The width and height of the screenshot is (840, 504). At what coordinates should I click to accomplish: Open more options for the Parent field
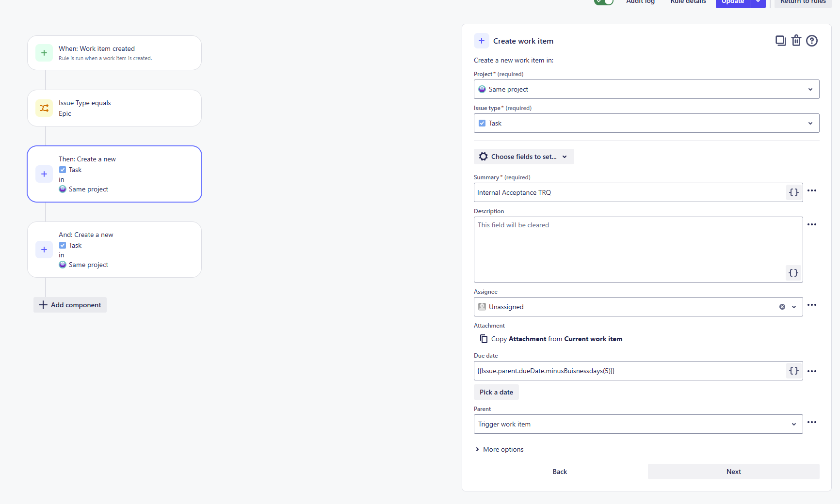pos(812,422)
